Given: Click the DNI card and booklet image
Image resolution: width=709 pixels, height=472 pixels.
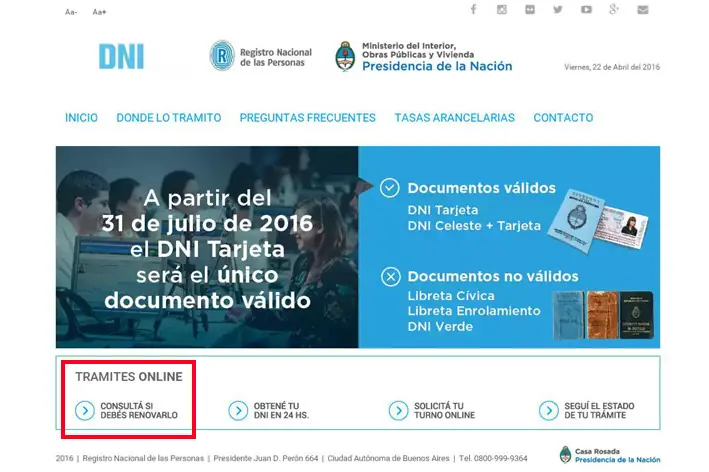Looking at the screenshot, I should click(x=597, y=221).
